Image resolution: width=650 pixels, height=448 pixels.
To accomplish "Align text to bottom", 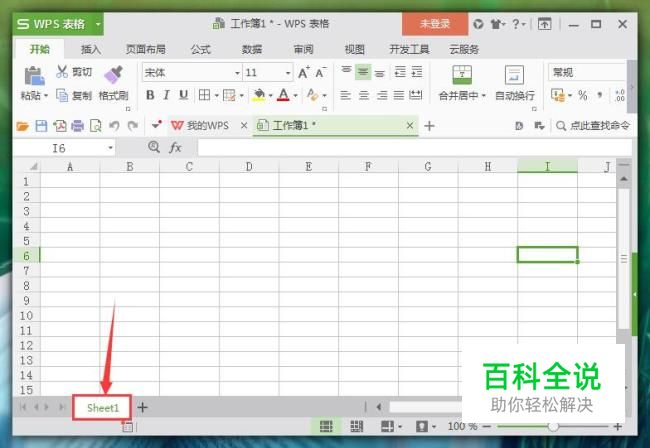I will click(379, 73).
